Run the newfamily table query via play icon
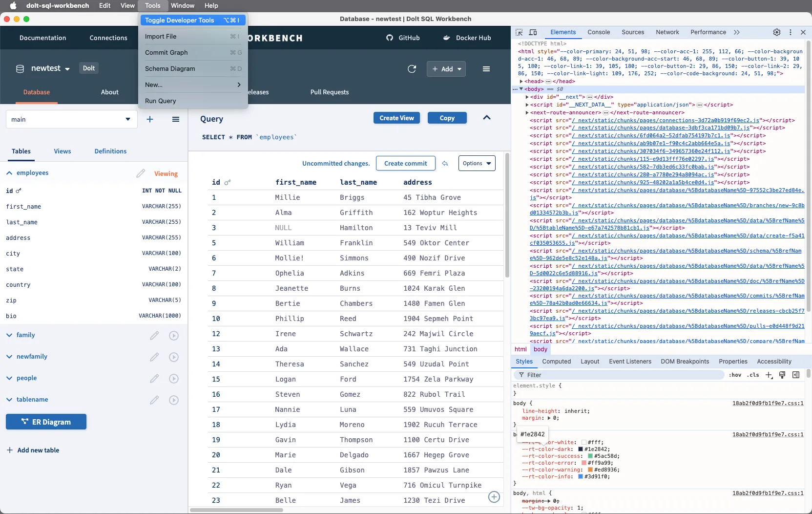 174,357
